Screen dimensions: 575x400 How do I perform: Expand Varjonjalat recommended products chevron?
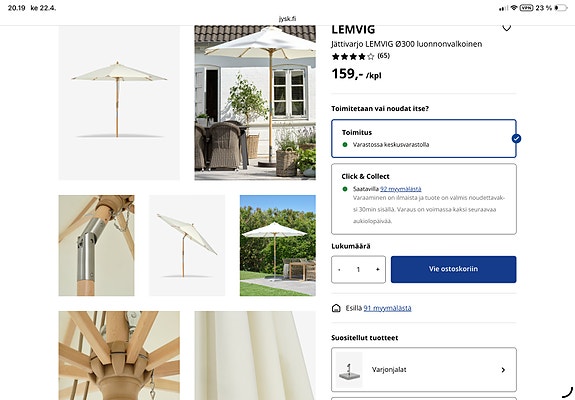[x=503, y=370]
